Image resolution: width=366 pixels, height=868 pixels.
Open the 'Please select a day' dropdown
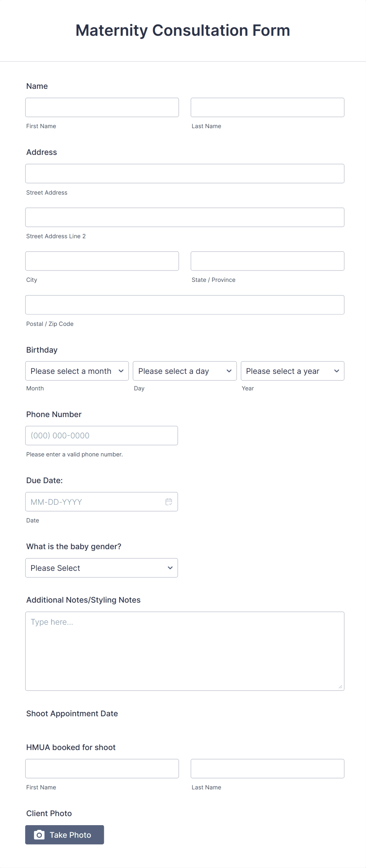click(x=184, y=371)
